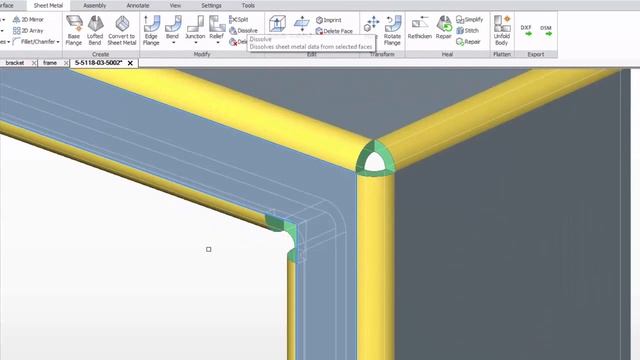The width and height of the screenshot is (640, 360).
Task: Close the frame document tab
Action: 66,63
